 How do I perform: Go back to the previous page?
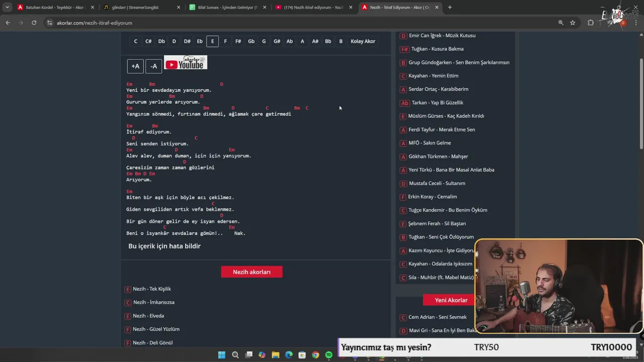point(8,23)
